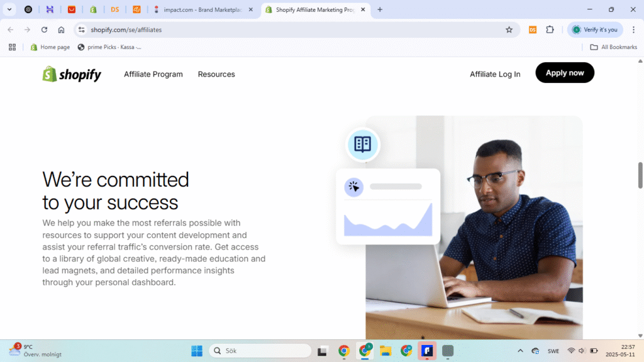The width and height of the screenshot is (644, 362).
Task: Open Task View on the taskbar
Action: click(323, 351)
